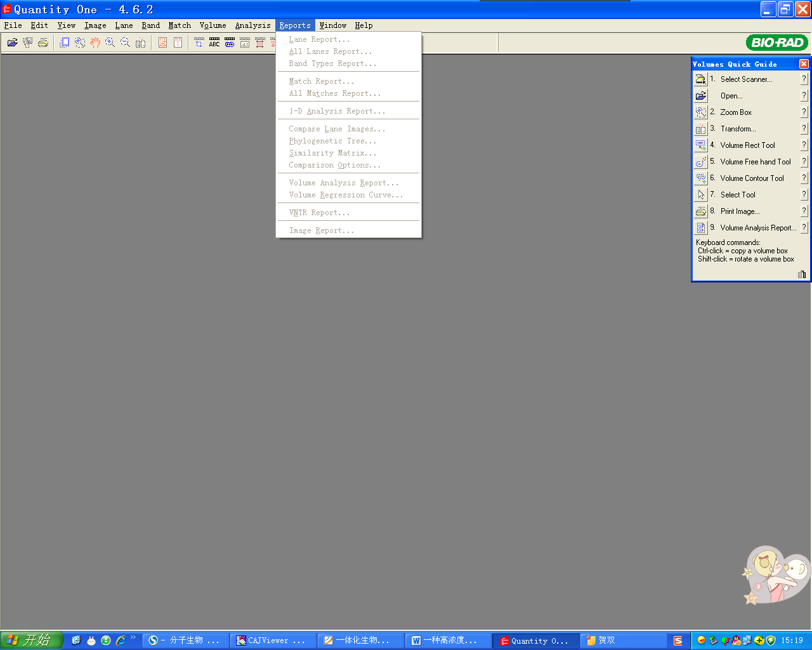Click VNTR Report menu entry
This screenshot has height=650, width=812.
click(x=349, y=213)
